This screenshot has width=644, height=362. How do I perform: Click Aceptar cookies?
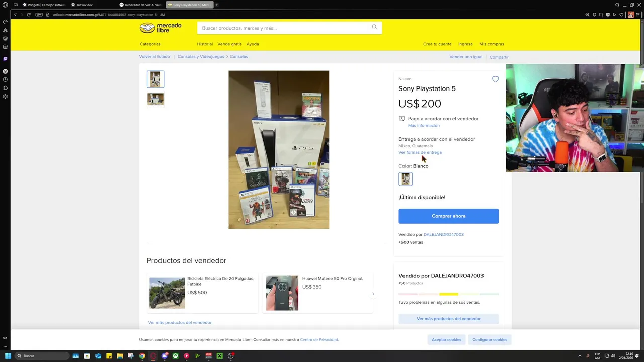[446, 339]
